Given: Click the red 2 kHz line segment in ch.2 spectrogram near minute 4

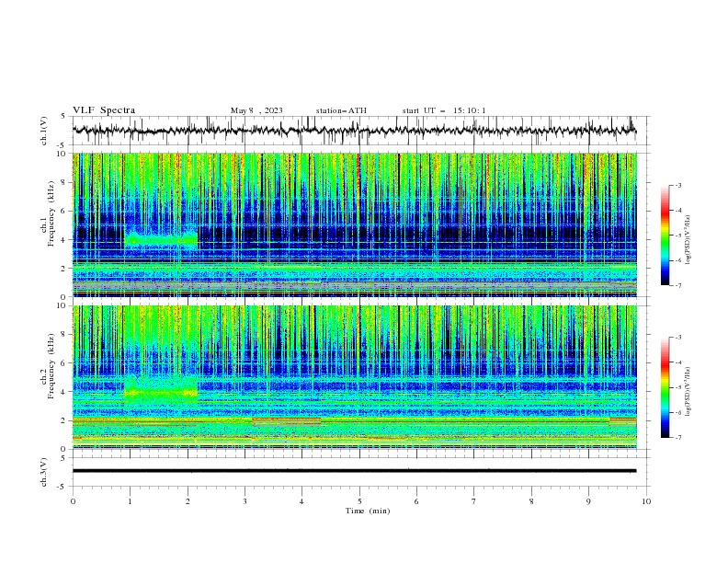Looking at the screenshot, I should pos(287,419).
